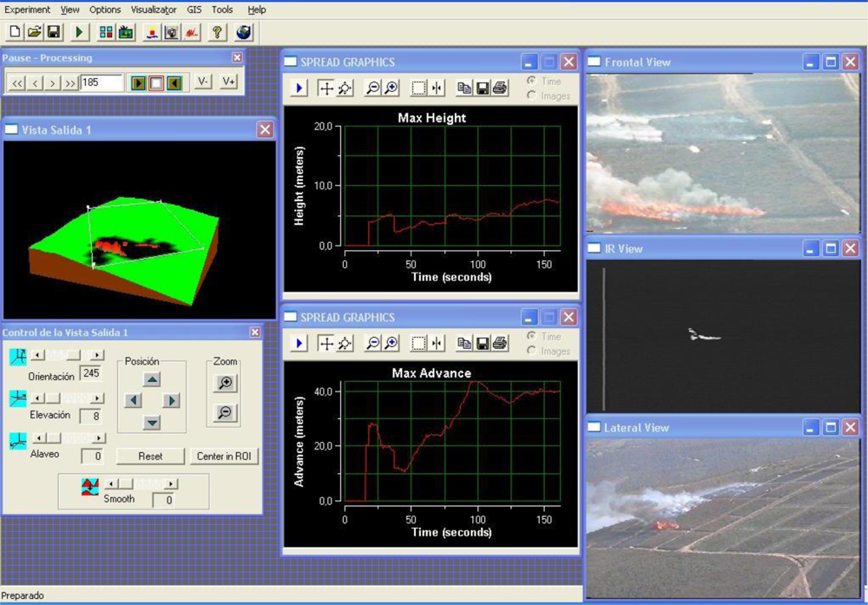This screenshot has width=868, height=605.
Task: Click the frame number field showing 185
Action: tap(101, 82)
